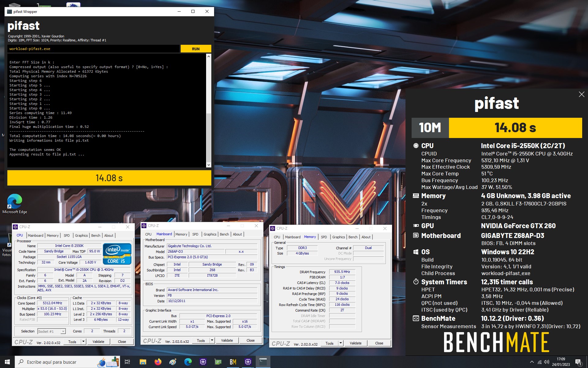Click the Motherboard icon in the BenchMate panel

coord(416,236)
